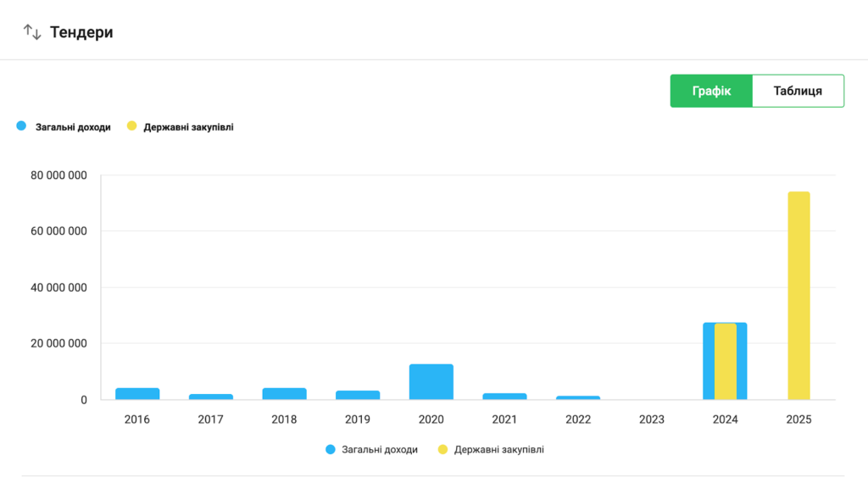Click the blue bar for 2021

click(x=504, y=397)
